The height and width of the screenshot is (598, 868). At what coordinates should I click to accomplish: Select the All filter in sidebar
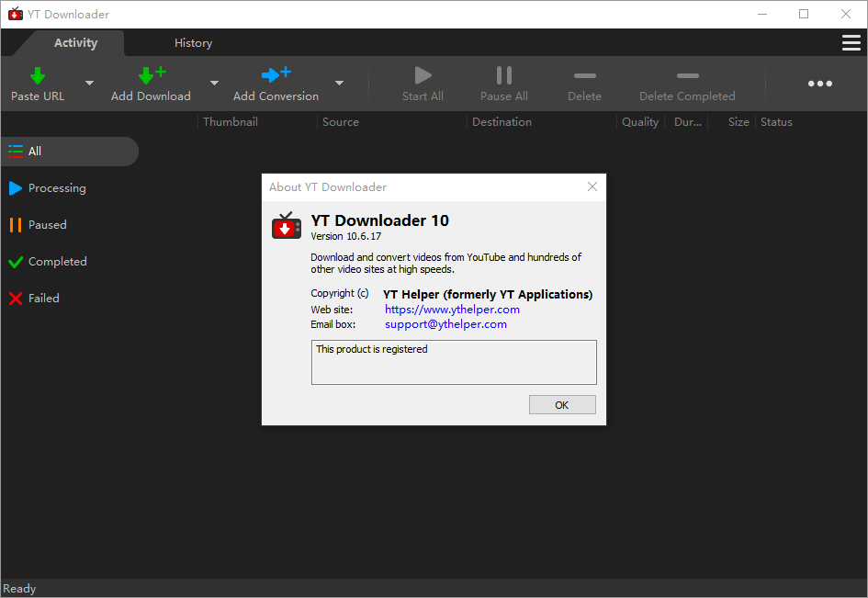click(70, 152)
